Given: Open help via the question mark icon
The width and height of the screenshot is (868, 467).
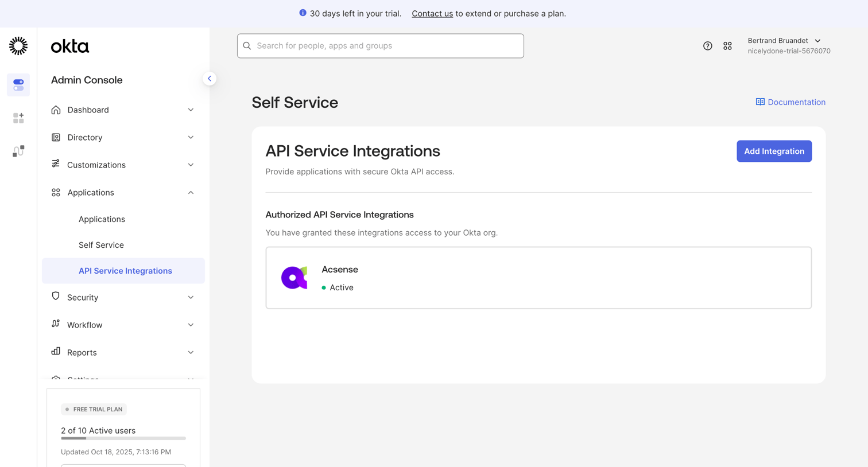Looking at the screenshot, I should point(707,46).
